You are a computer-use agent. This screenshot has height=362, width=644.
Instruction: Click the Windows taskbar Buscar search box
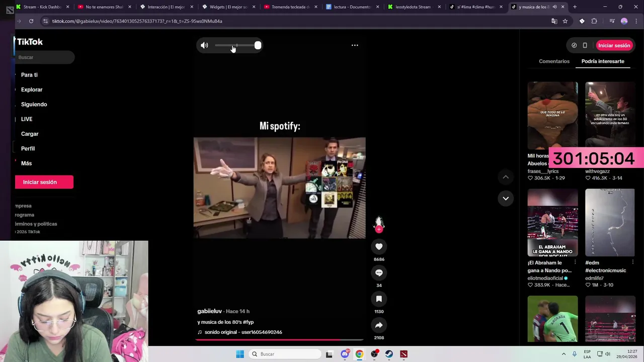pyautogui.click(x=285, y=354)
